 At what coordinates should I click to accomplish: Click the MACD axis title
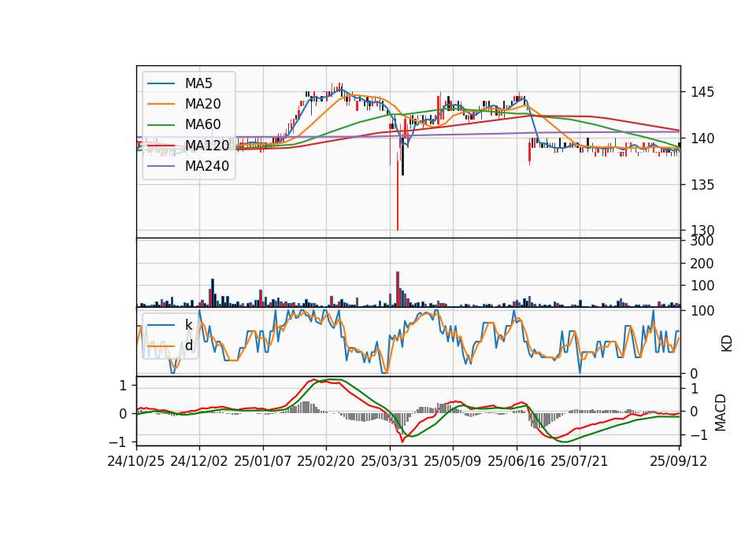[x=721, y=412]
